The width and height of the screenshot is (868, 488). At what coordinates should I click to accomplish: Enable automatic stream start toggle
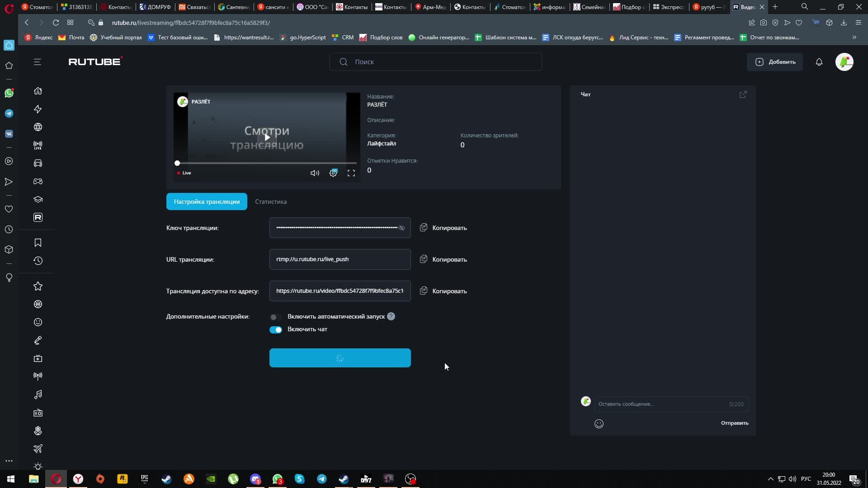(x=275, y=317)
